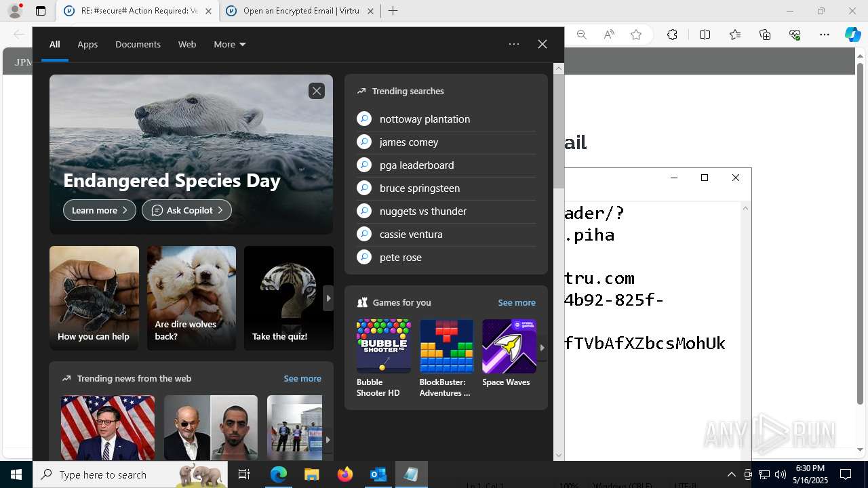Open the Bubble Shooter HD game
Viewport: 868px width, 488px height.
(x=383, y=359)
